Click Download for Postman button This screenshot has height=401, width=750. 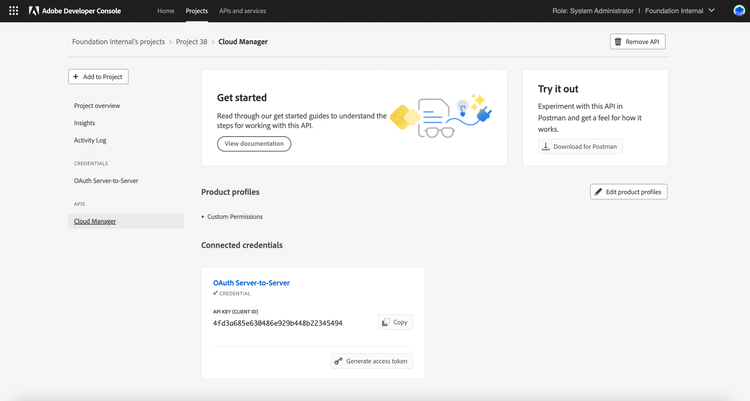click(x=580, y=146)
